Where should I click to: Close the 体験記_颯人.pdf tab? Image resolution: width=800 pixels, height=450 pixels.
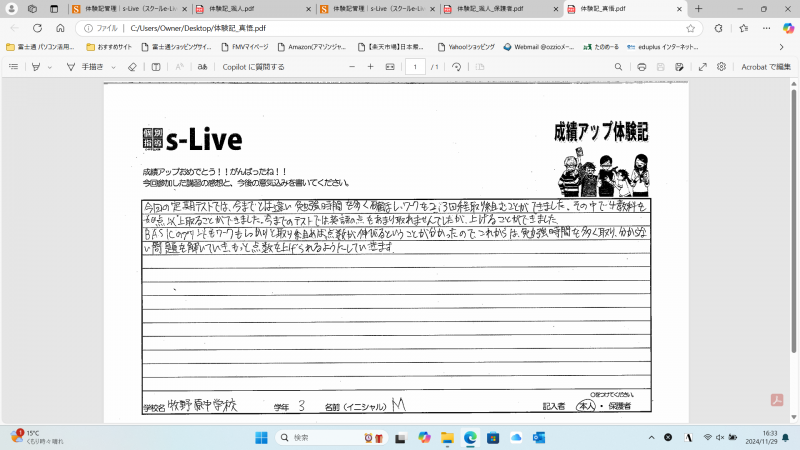click(x=308, y=9)
